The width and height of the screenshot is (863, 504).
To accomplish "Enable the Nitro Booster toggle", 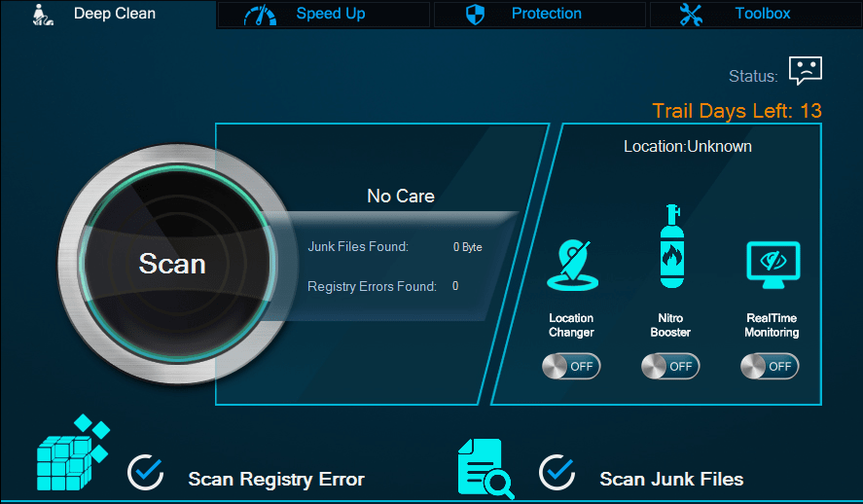I will click(670, 367).
